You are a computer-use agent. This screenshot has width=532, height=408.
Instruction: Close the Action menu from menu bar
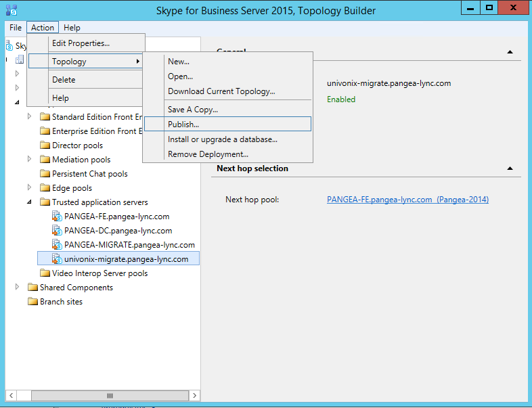click(x=43, y=28)
